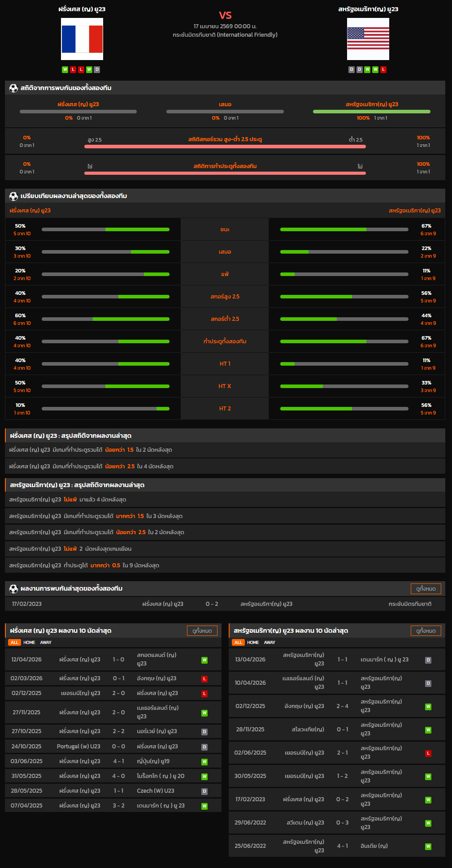Open the 17/02/2023 France vs USA match row
Screen dimensions: 452x868
coord(225,604)
